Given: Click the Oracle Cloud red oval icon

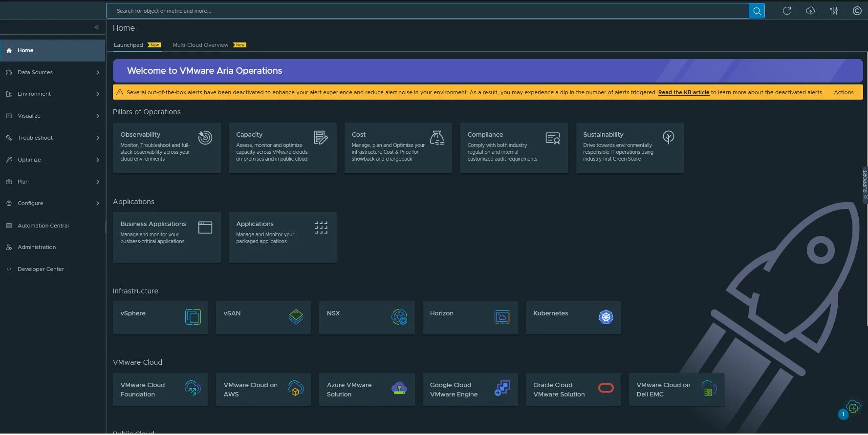Looking at the screenshot, I should coord(606,388).
